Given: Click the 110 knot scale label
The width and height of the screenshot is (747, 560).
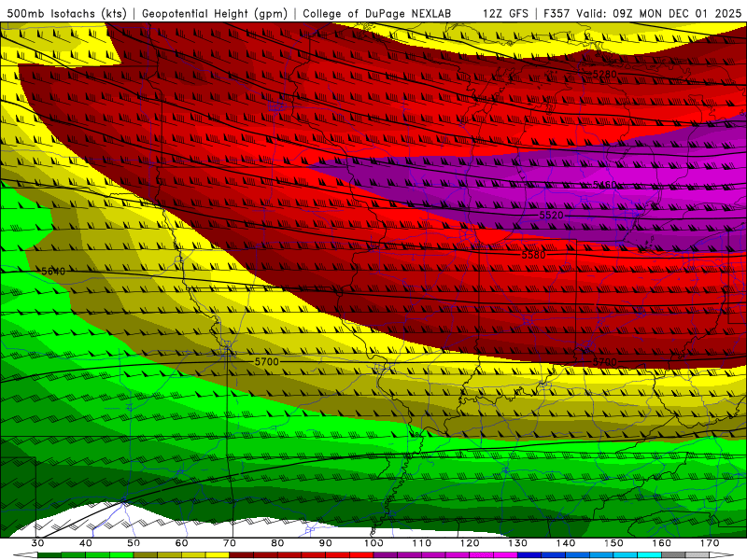Looking at the screenshot, I should click(422, 543).
